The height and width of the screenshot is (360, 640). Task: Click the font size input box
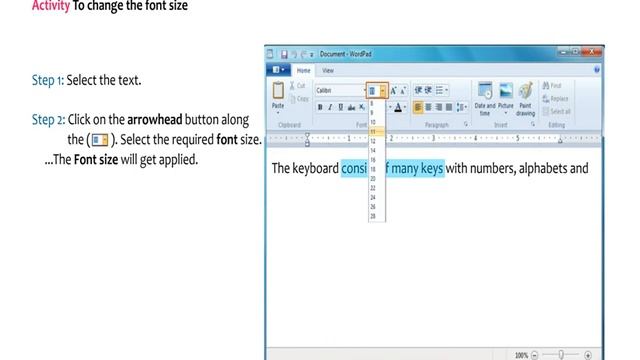pos(373,91)
